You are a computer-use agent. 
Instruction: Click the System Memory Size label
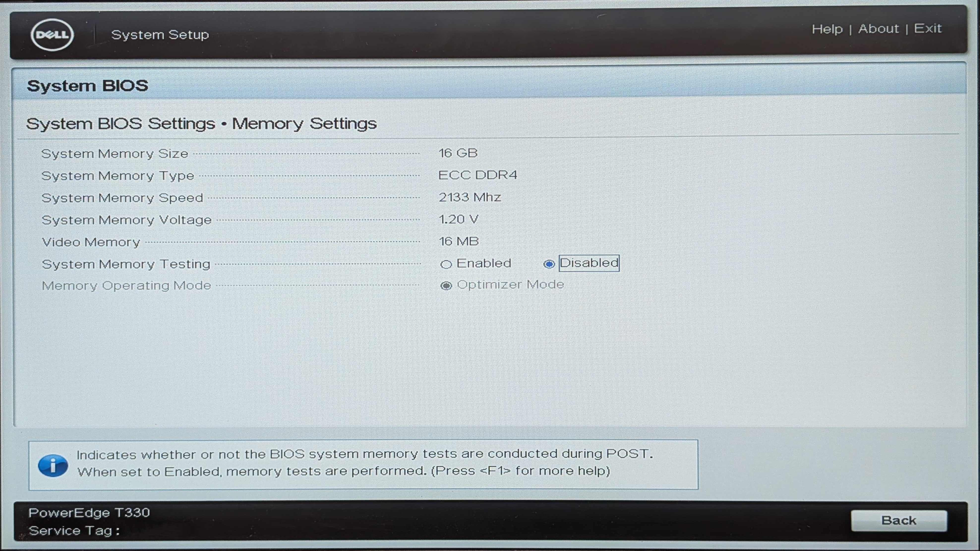tap(115, 154)
